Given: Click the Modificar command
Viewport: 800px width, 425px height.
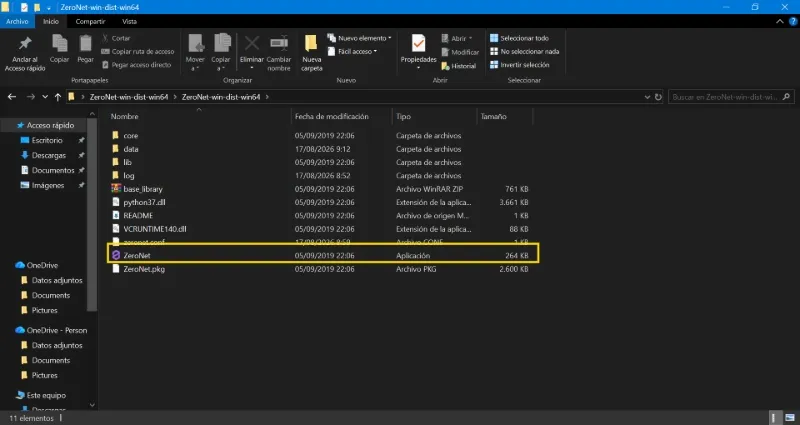Looking at the screenshot, I should click(460, 52).
